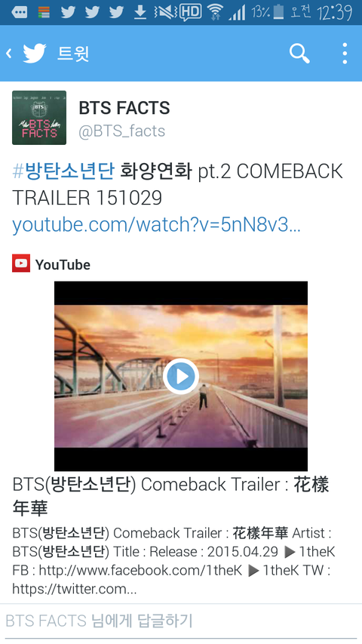Open the three-dot overflow menu

pyautogui.click(x=345, y=54)
